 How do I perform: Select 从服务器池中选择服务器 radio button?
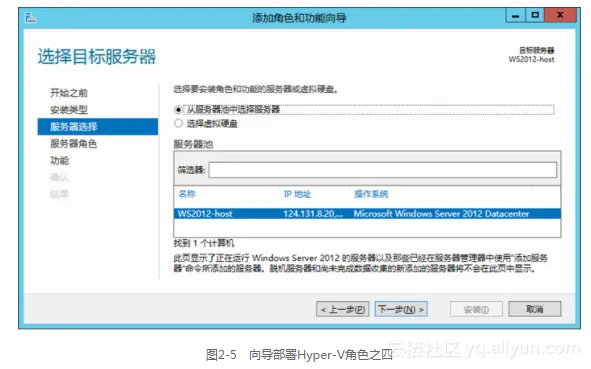[x=178, y=110]
